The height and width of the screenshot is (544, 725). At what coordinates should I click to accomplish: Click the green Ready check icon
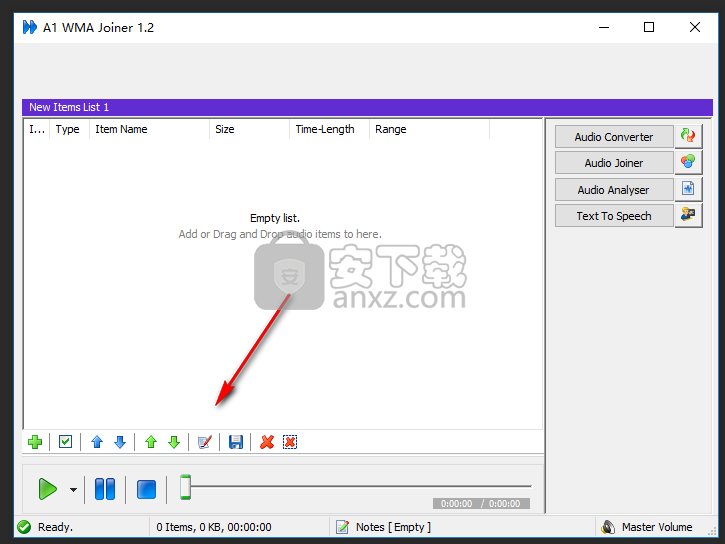click(24, 527)
